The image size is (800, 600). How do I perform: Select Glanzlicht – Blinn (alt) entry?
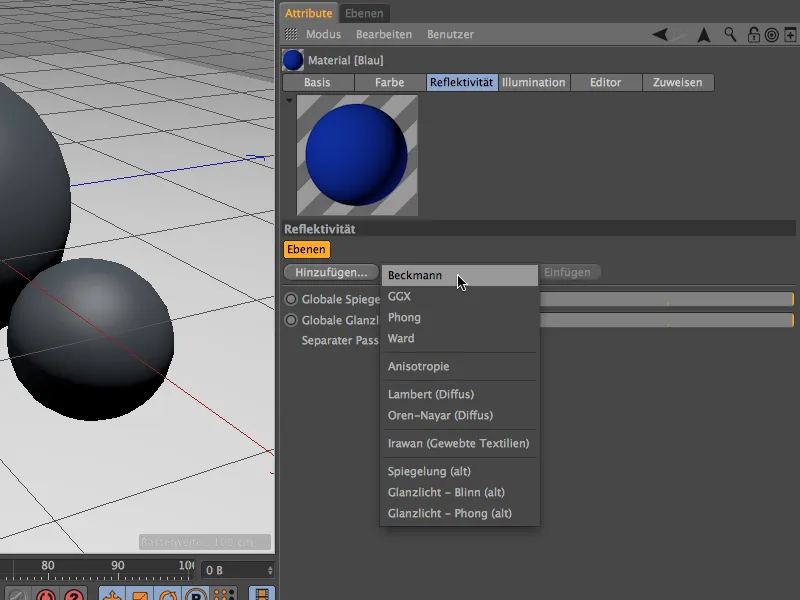[x=460, y=492]
